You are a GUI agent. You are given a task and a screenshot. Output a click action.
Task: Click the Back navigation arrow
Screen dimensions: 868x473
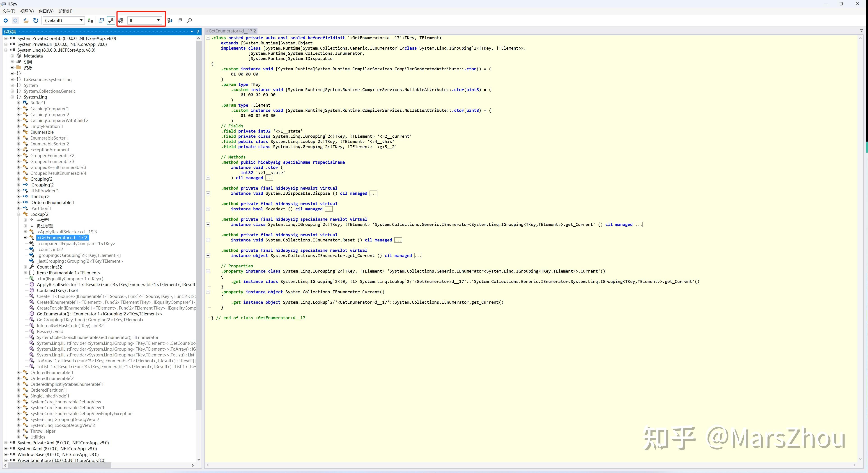[x=6, y=21]
